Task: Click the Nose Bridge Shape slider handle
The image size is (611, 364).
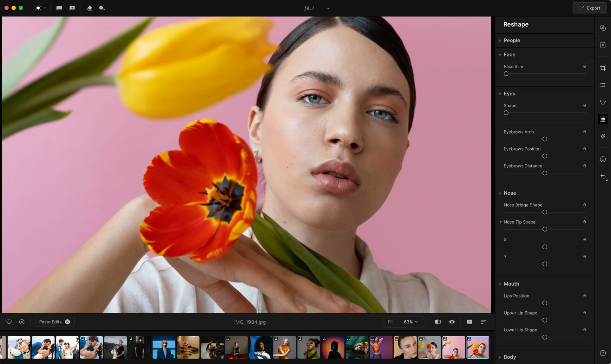Action: point(545,212)
